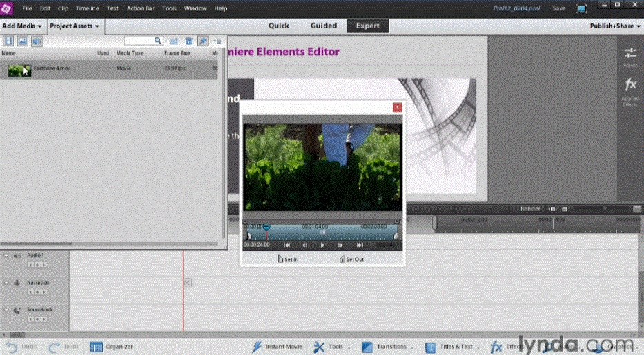Go to next edit point in preview

pyautogui.click(x=360, y=245)
